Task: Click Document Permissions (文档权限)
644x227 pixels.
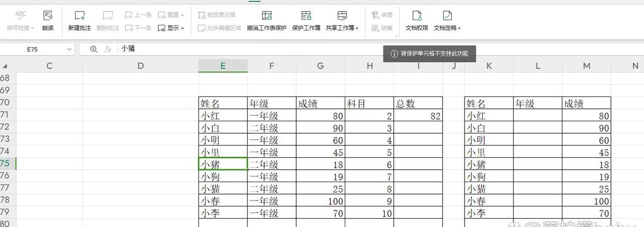Action: (417, 21)
